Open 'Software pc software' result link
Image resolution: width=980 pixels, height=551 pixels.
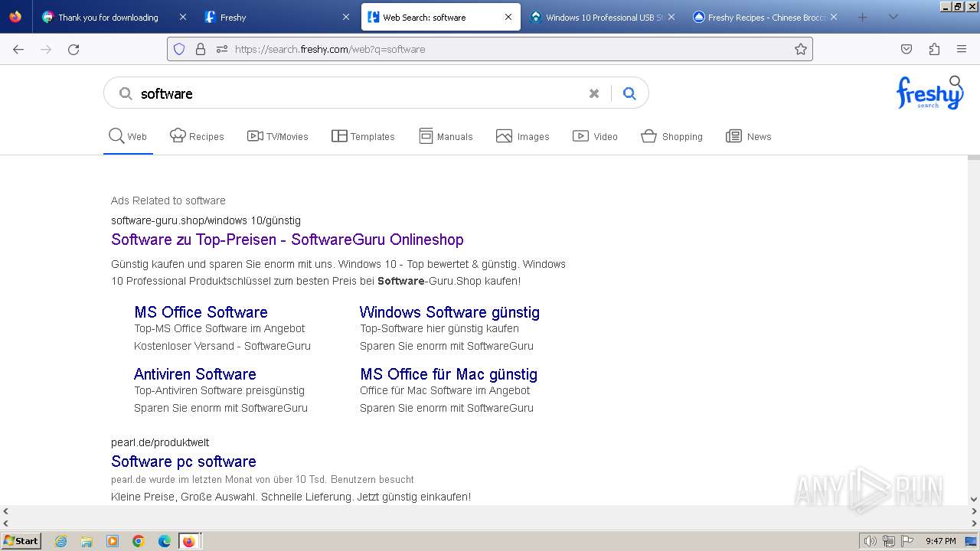point(184,461)
